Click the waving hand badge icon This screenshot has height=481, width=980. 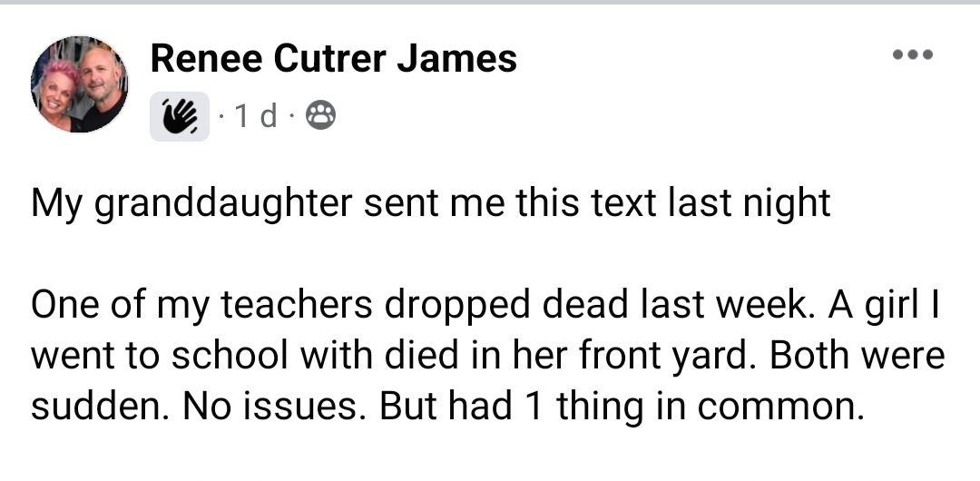pyautogui.click(x=180, y=116)
